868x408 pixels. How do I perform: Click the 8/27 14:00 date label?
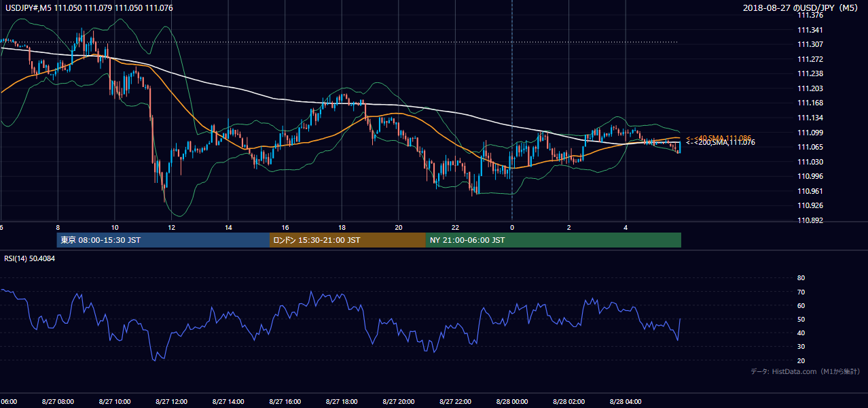pyautogui.click(x=228, y=401)
